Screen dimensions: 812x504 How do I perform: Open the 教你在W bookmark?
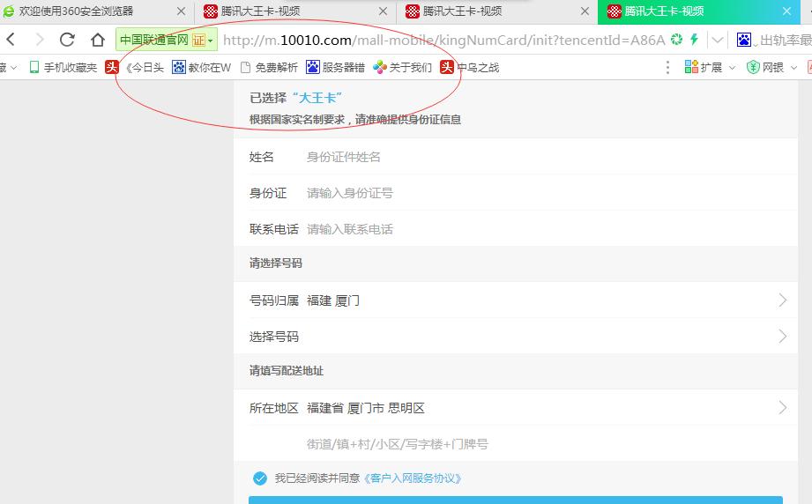[x=202, y=67]
